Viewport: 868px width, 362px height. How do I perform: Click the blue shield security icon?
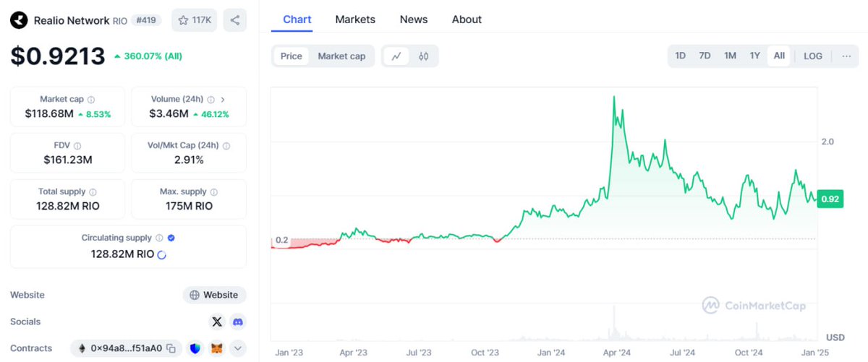(196, 348)
